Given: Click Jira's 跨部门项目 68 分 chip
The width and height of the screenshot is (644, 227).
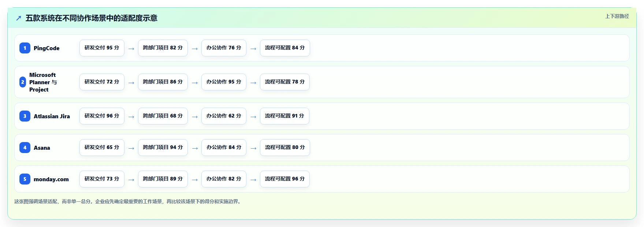Looking at the screenshot, I should tap(163, 116).
